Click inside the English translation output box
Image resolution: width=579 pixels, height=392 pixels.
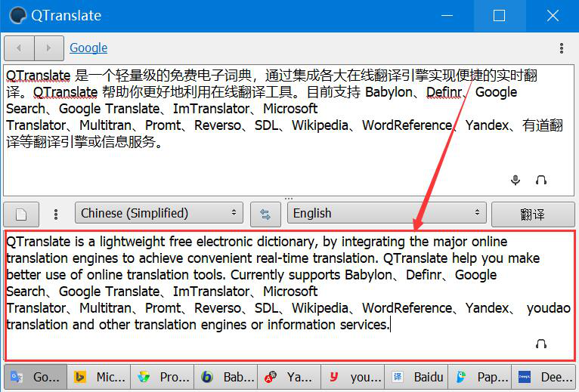point(289,295)
